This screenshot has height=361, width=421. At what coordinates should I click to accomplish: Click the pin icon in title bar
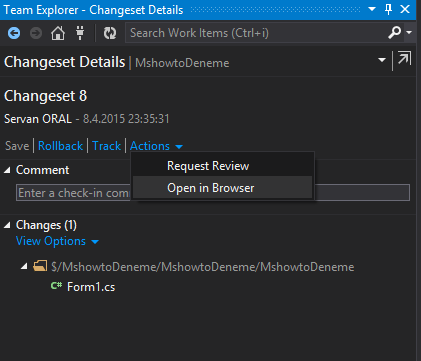point(388,9)
